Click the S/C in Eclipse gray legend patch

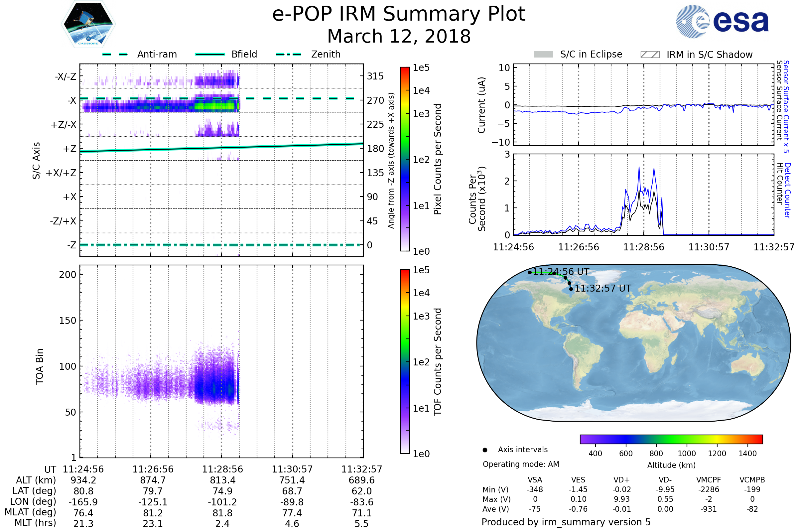point(543,55)
